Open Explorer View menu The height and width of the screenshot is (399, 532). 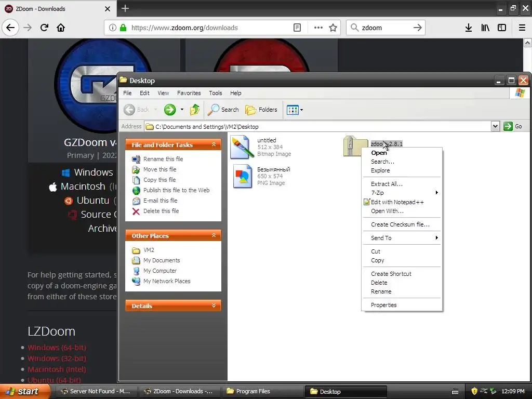tap(163, 93)
